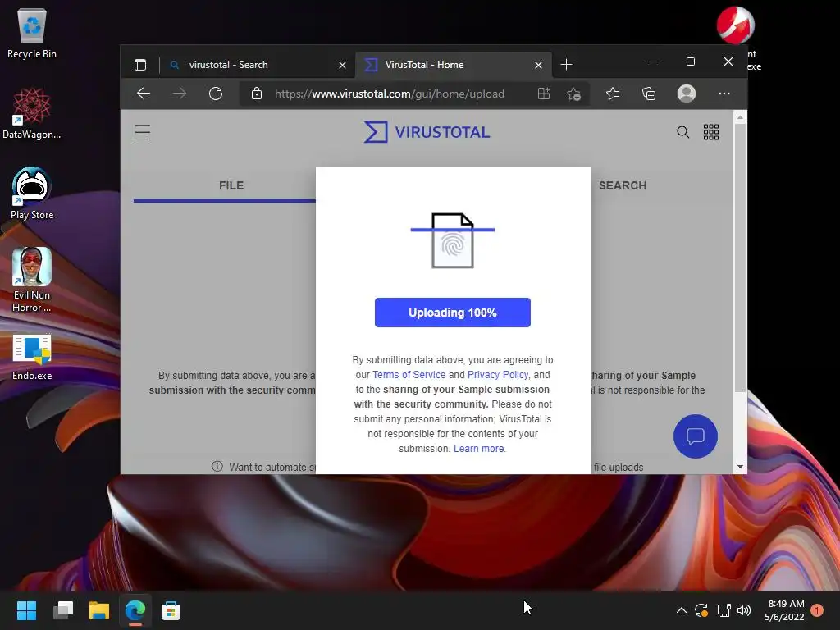Image resolution: width=840 pixels, height=630 pixels.
Task: Open the Terms of Service link
Action: point(409,374)
